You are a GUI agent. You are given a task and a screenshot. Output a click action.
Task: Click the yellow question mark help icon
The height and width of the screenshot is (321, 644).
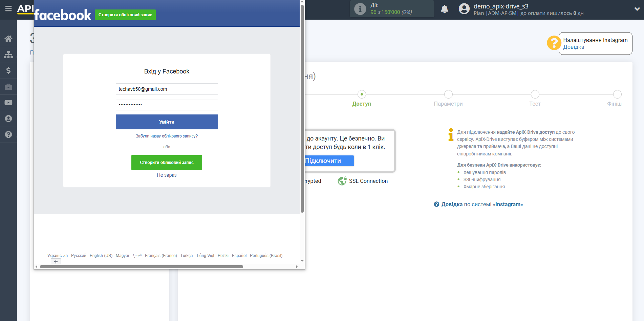554,43
